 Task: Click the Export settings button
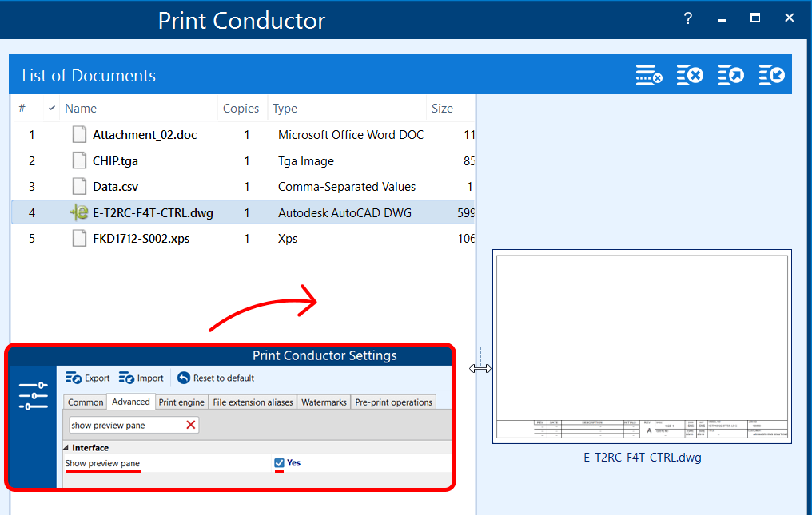coord(88,378)
